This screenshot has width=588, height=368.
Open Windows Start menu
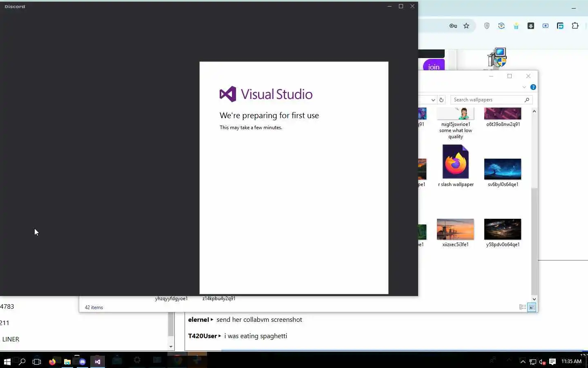click(x=7, y=361)
